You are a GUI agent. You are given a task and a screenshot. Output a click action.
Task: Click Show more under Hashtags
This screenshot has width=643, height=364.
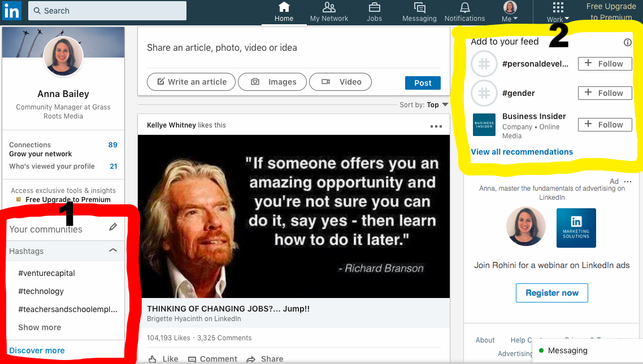click(x=40, y=327)
